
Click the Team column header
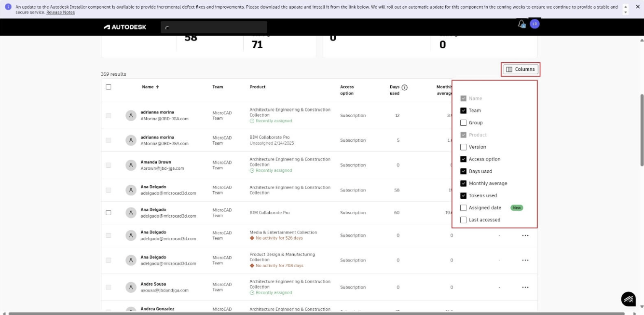[218, 87]
